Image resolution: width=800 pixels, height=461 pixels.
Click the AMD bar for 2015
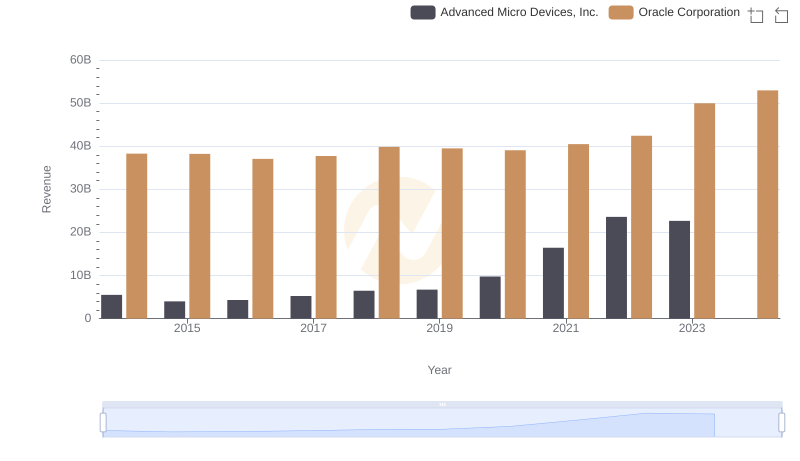[x=174, y=310]
